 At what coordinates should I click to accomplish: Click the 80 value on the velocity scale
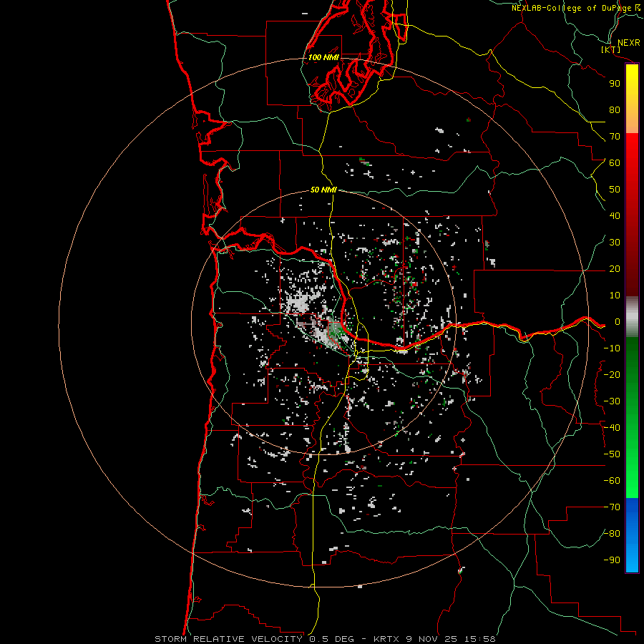615,110
